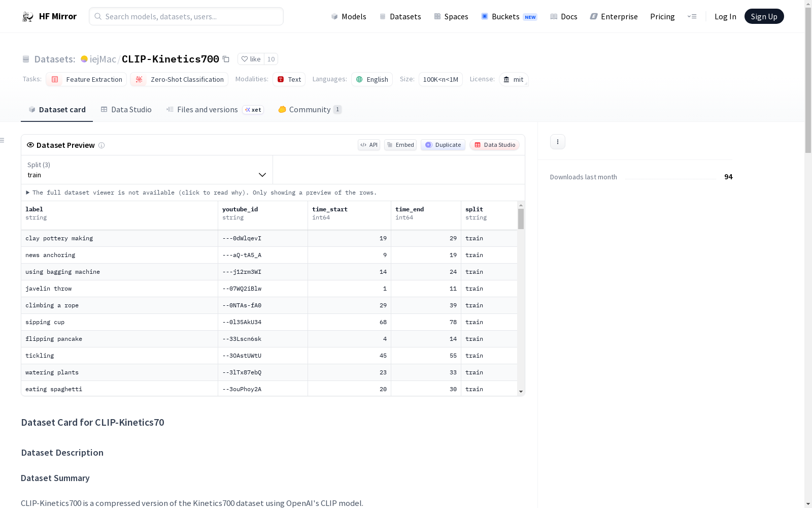Expand the full dataset viewer unavailable notice
The width and height of the screenshot is (812, 508).
click(x=201, y=193)
